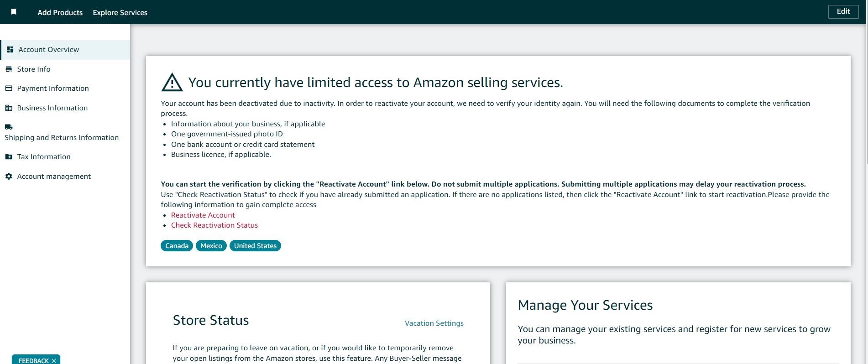The height and width of the screenshot is (364, 868).
Task: Close the FEEDBACK tab
Action: coord(54,360)
